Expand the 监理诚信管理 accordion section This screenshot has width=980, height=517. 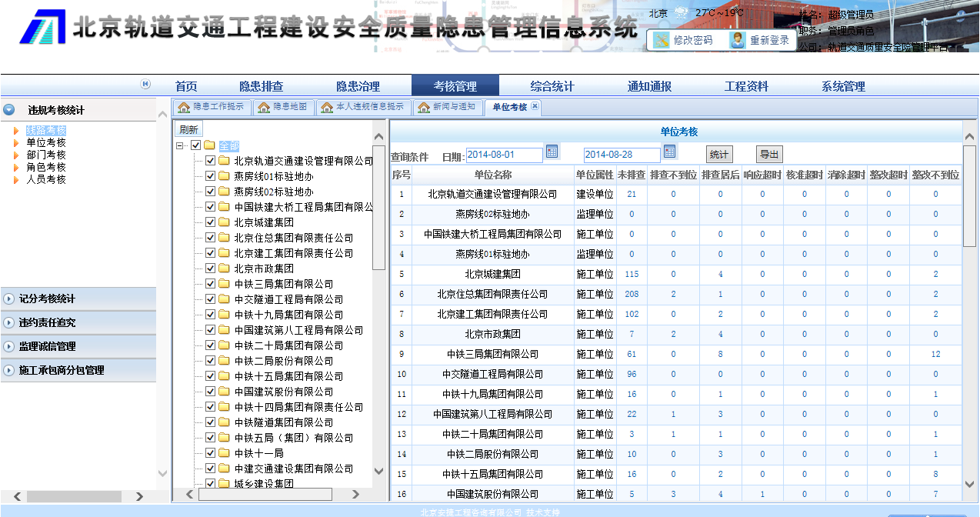click(9, 346)
